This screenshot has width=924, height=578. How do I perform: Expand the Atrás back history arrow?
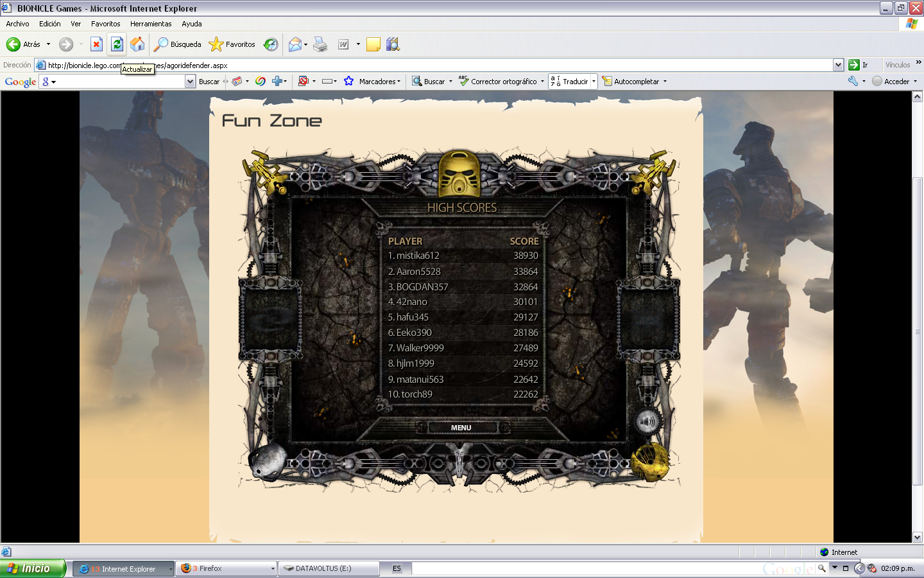coord(48,44)
